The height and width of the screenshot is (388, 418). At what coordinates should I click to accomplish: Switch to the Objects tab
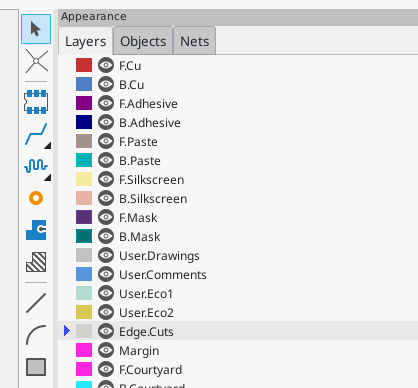143,41
